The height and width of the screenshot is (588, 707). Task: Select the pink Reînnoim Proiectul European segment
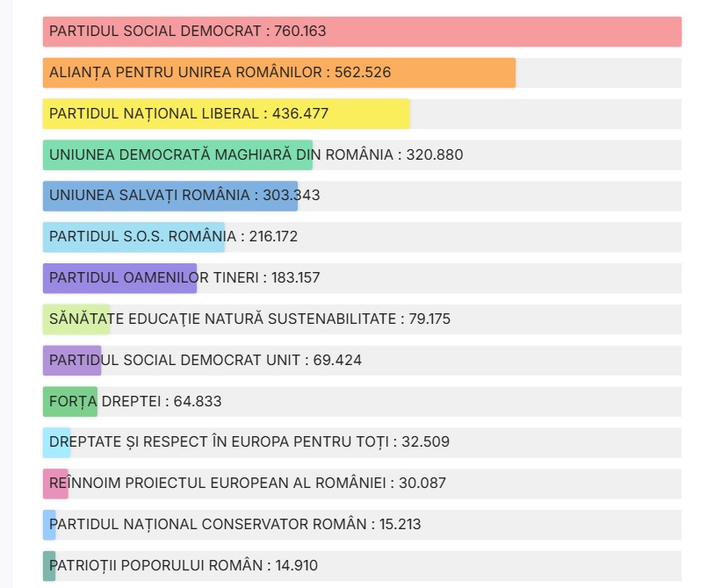tap(55, 484)
